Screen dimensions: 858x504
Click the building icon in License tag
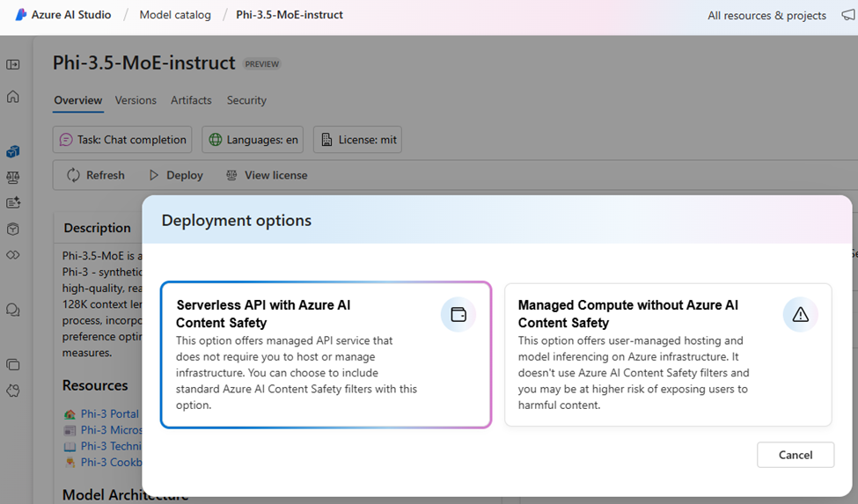point(326,140)
